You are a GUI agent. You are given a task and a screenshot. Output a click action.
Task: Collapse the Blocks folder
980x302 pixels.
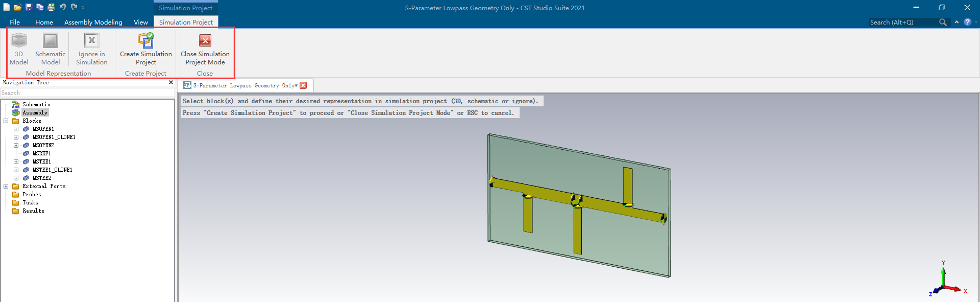[6, 121]
